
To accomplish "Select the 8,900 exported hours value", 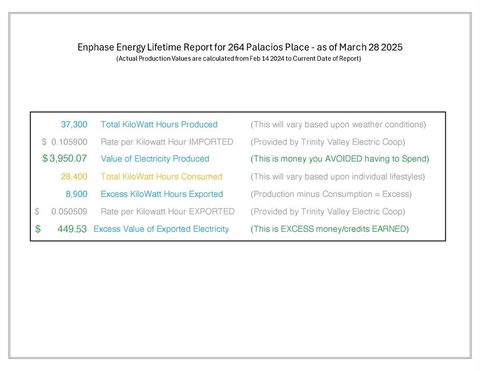I will (x=76, y=194).
